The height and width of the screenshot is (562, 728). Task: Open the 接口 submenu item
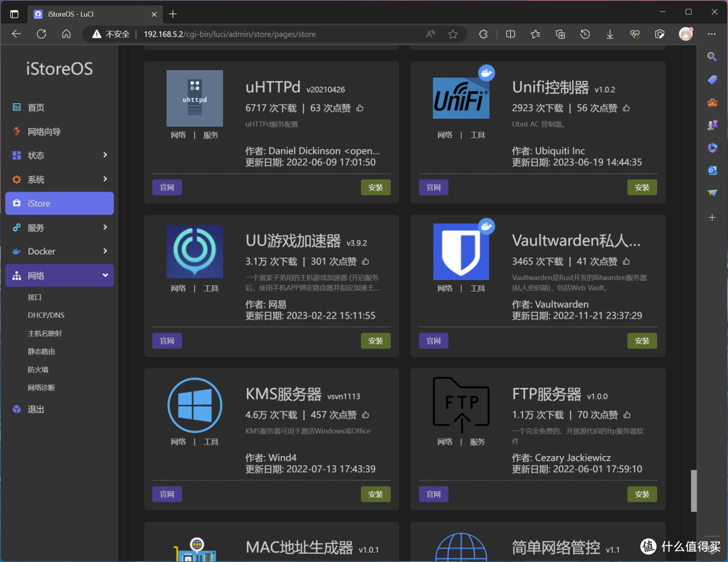pyautogui.click(x=35, y=297)
